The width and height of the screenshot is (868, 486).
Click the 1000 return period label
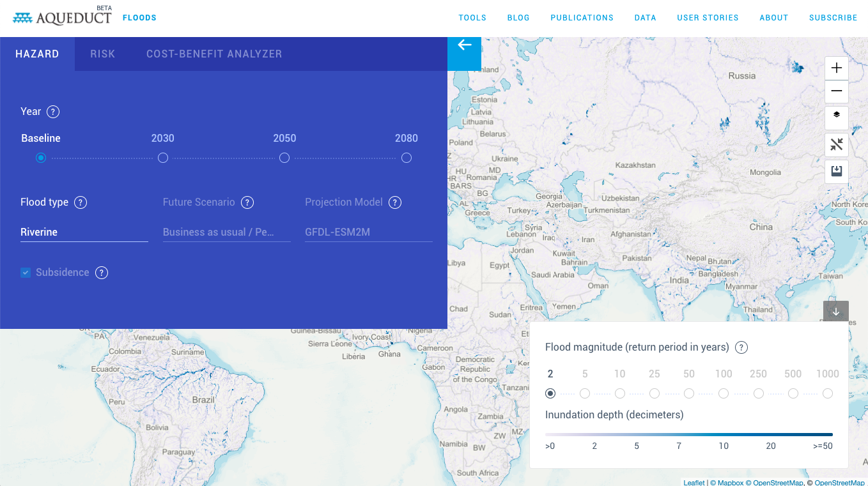click(x=828, y=374)
